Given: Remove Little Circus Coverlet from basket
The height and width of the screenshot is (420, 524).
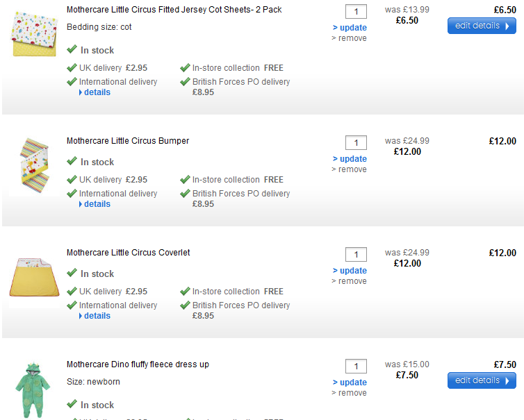Looking at the screenshot, I should click(x=349, y=281).
